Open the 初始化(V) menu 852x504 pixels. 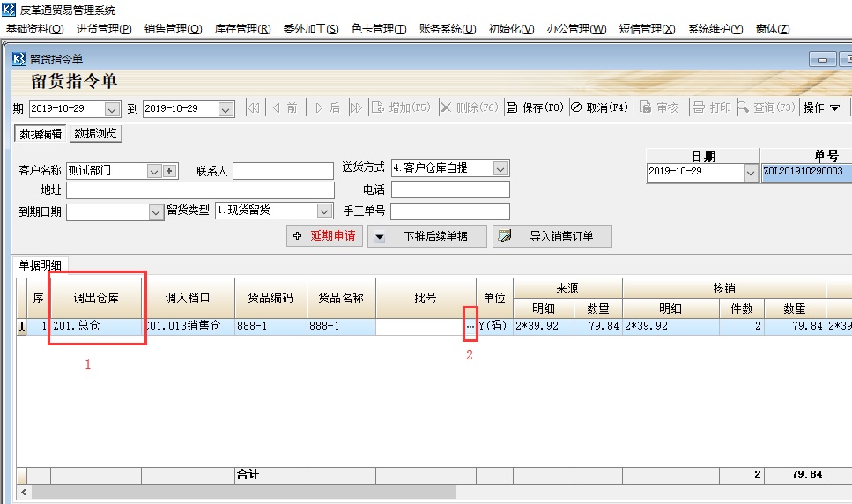tap(511, 29)
